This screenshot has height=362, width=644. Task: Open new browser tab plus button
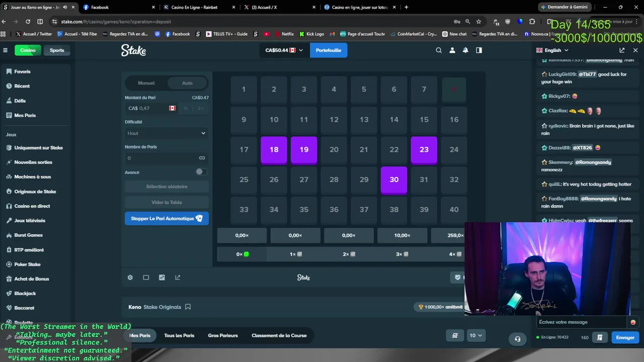point(407,7)
